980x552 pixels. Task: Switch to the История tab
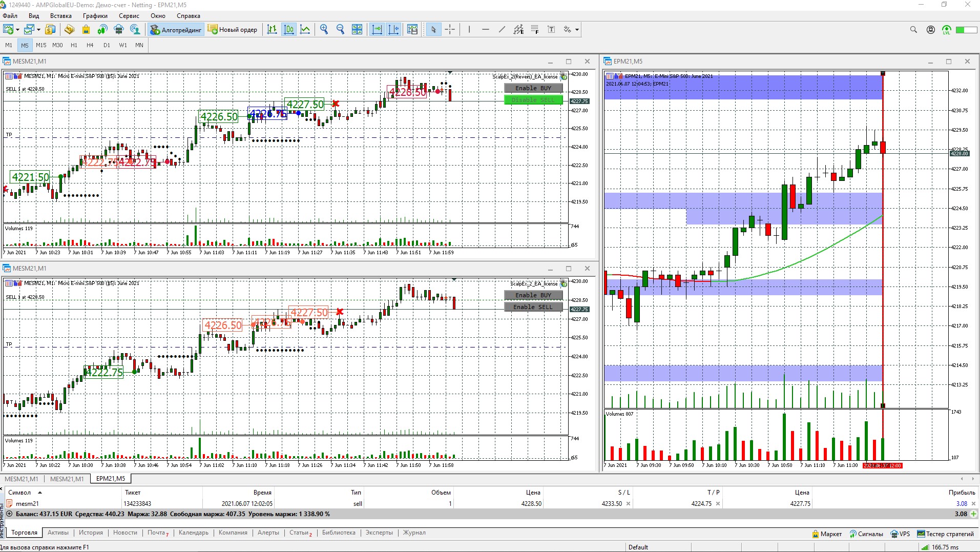[x=91, y=533]
